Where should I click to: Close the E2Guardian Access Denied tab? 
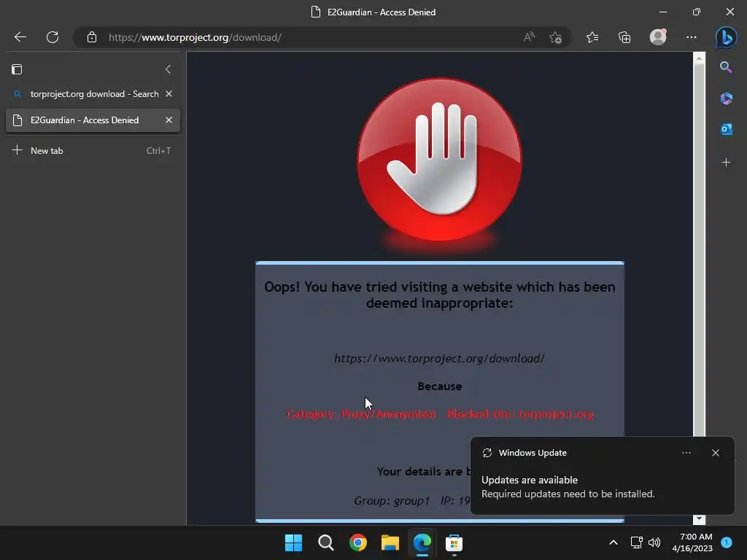pos(169,120)
